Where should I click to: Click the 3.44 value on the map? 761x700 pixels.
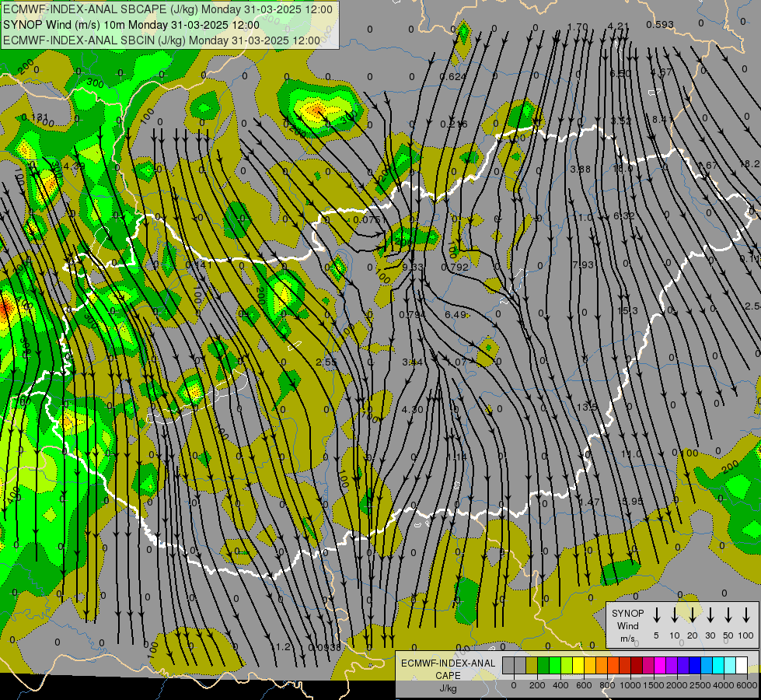coord(413,362)
